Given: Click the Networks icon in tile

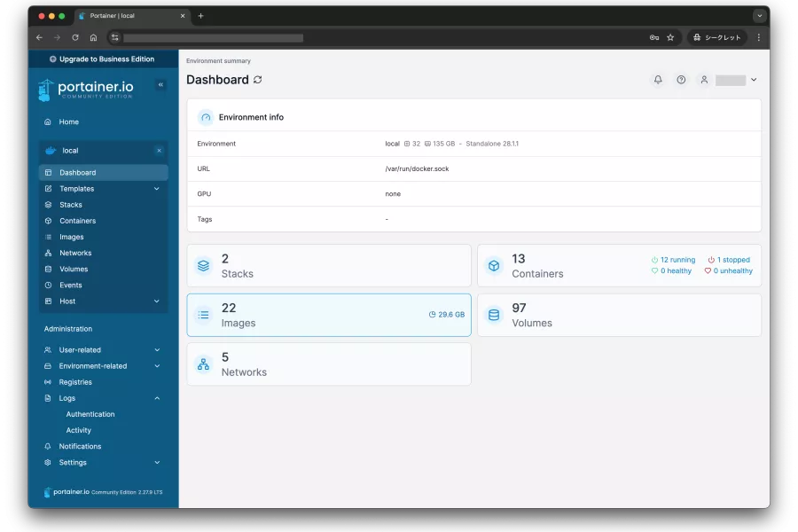Looking at the screenshot, I should pos(203,364).
